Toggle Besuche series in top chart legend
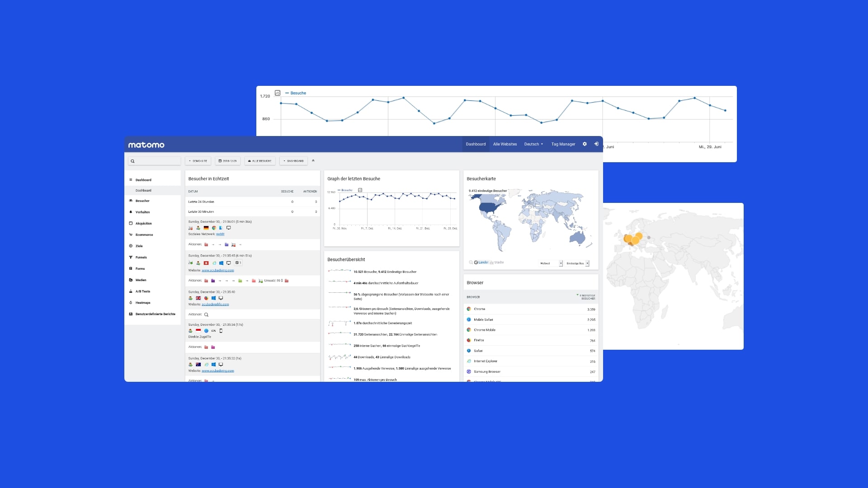Image resolution: width=868 pixels, height=488 pixels. [x=297, y=93]
